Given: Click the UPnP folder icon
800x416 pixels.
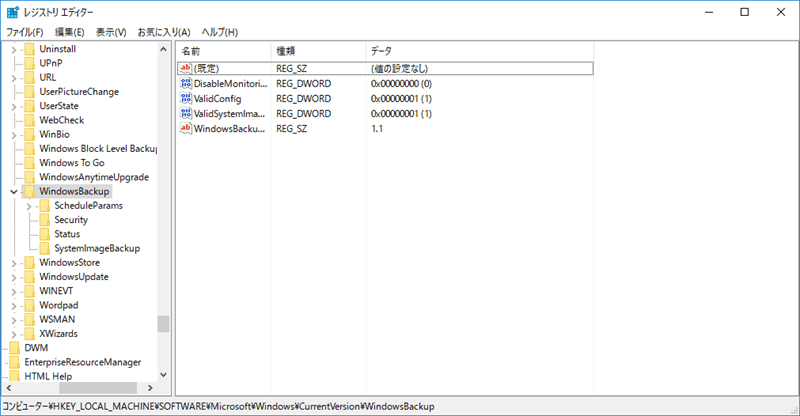Looking at the screenshot, I should click(x=30, y=63).
